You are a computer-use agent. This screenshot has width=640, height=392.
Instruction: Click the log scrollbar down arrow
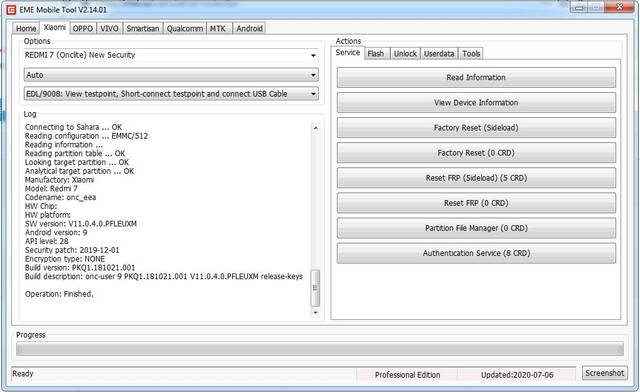pyautogui.click(x=315, y=313)
